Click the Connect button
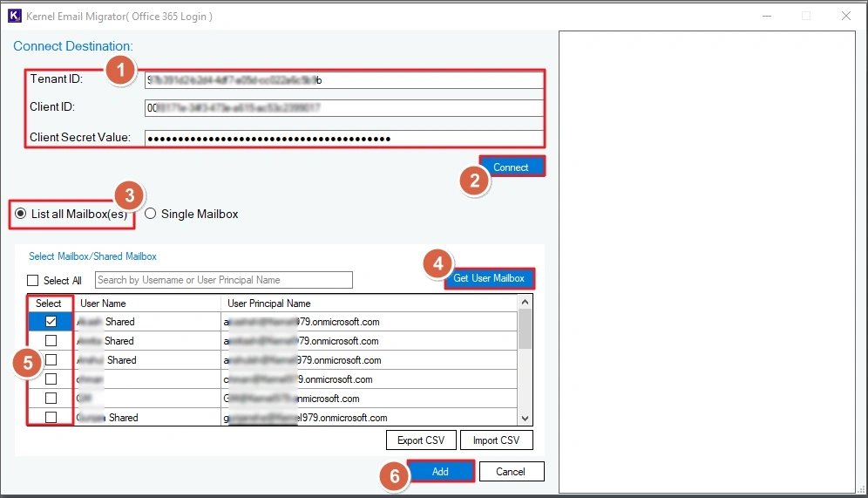 click(x=511, y=167)
